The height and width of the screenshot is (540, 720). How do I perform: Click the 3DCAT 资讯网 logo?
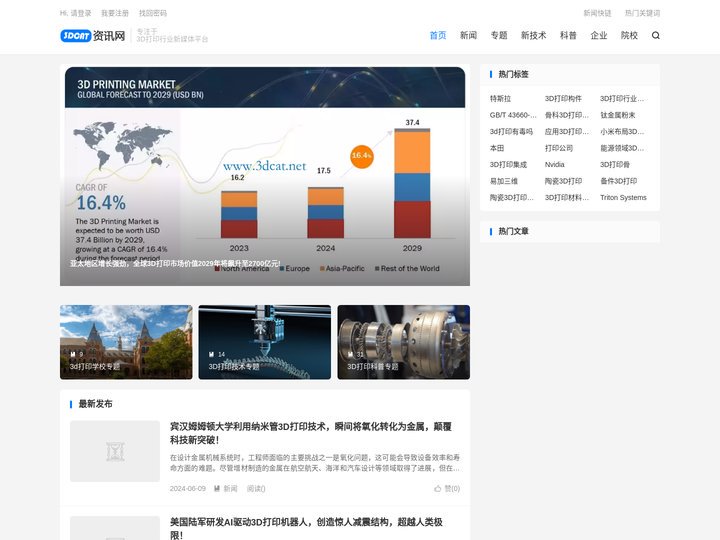pyautogui.click(x=93, y=35)
